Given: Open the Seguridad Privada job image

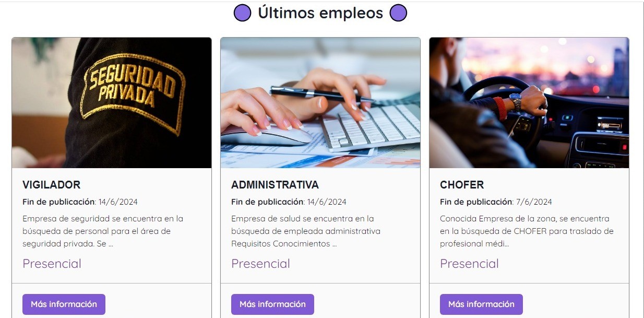Looking at the screenshot, I should (112, 103).
